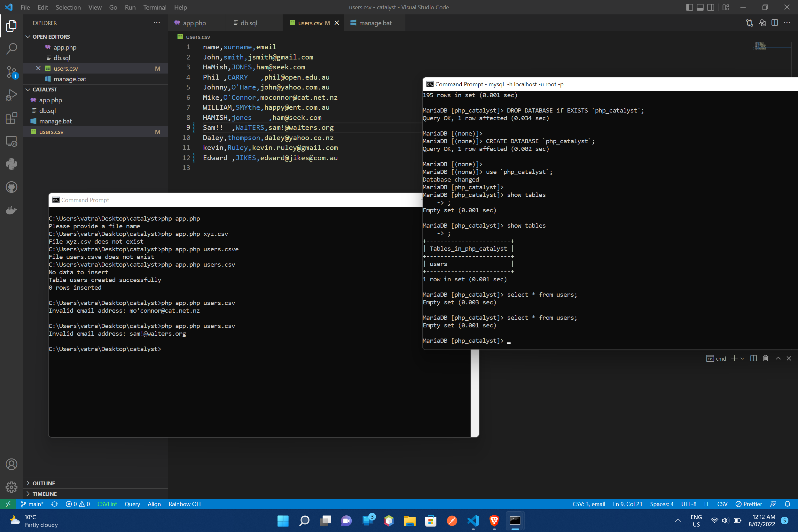Open the terminal launch profile dropdown

pyautogui.click(x=742, y=358)
